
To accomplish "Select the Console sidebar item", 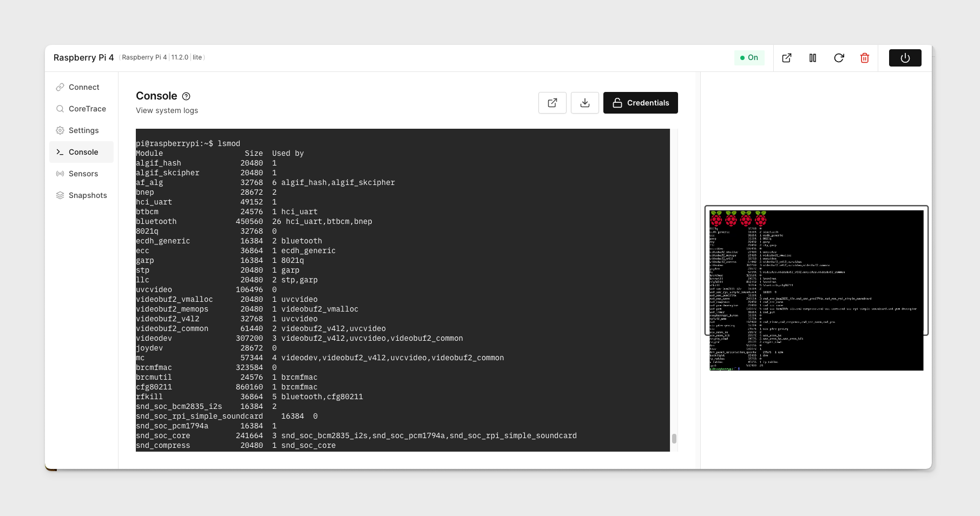I will [81, 152].
